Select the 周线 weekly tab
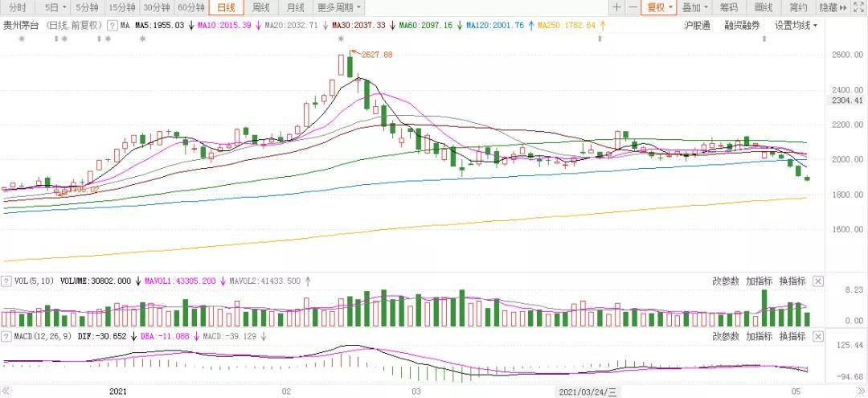This screenshot has width=868, height=398. pyautogui.click(x=260, y=8)
